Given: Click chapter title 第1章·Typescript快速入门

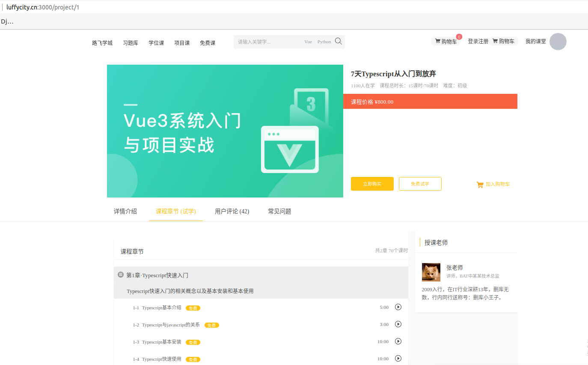Looking at the screenshot, I should click(157, 275).
